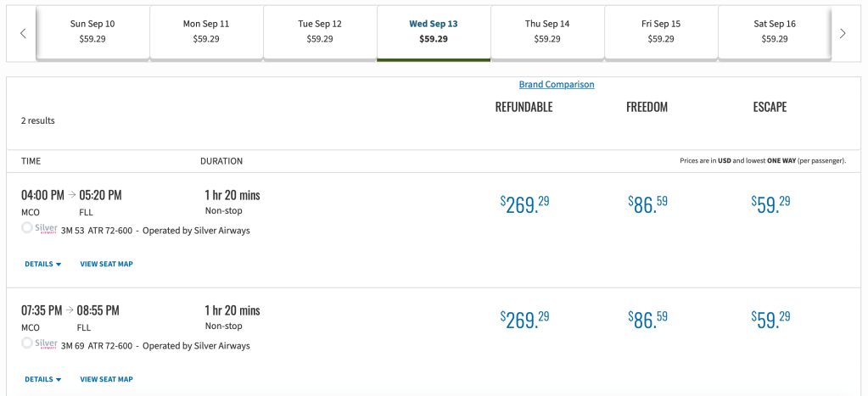Open the Sat Sep 16 date tab
This screenshot has height=396, width=868.
(x=775, y=31)
